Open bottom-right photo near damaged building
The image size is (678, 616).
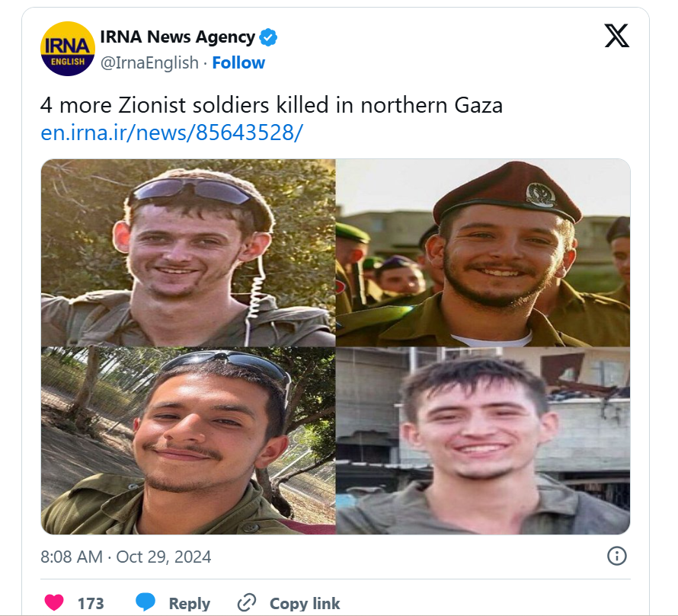click(483, 441)
